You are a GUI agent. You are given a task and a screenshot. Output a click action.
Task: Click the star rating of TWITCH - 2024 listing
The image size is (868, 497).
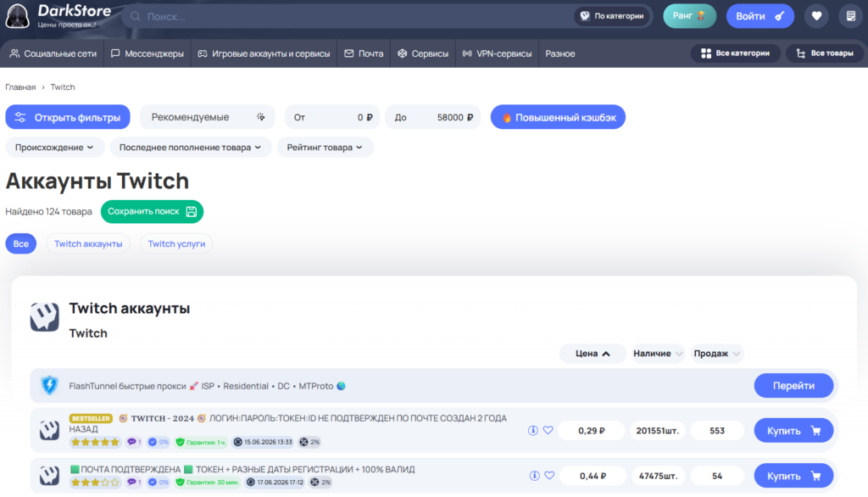[x=95, y=442]
